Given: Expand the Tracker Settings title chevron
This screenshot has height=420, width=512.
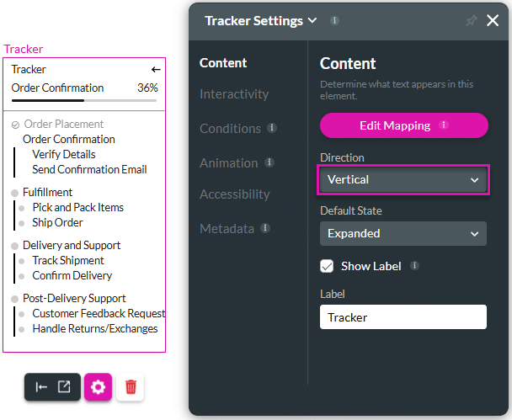Looking at the screenshot, I should pyautogui.click(x=312, y=20).
